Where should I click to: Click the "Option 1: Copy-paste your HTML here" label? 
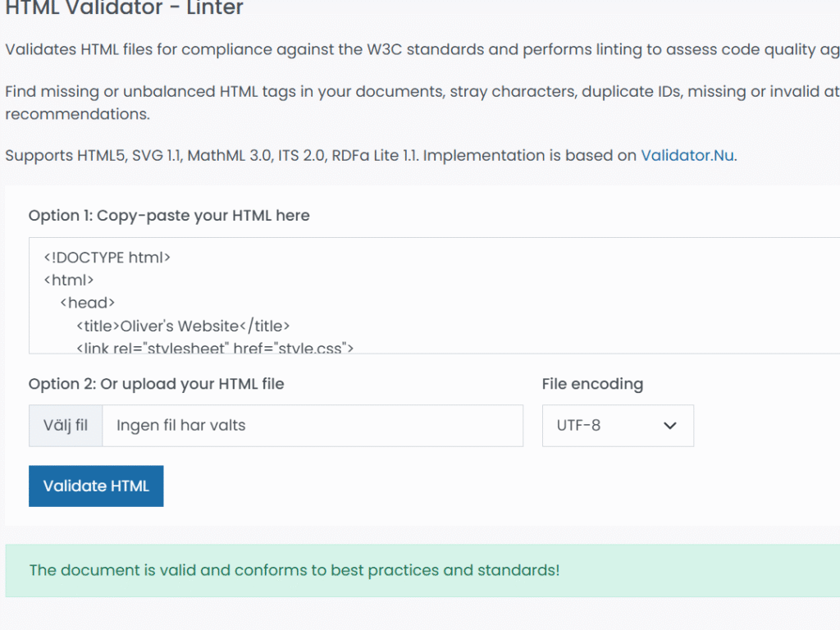(x=169, y=216)
